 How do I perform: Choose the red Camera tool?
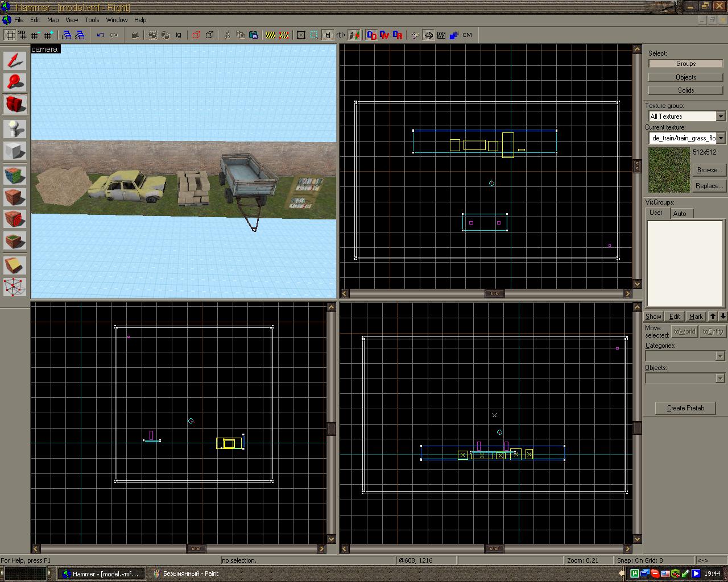coord(15,104)
